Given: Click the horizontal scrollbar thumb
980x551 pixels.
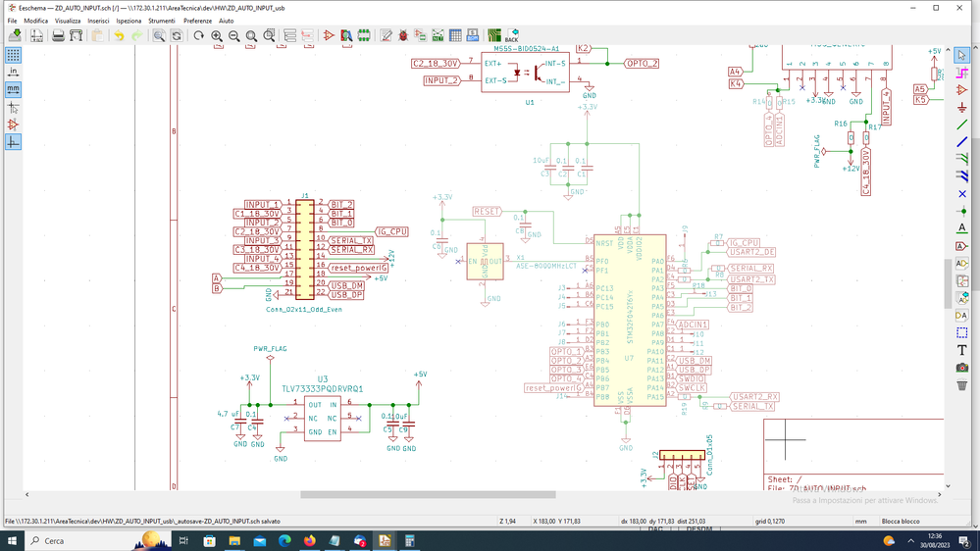Looking at the screenshot, I should click(428, 495).
